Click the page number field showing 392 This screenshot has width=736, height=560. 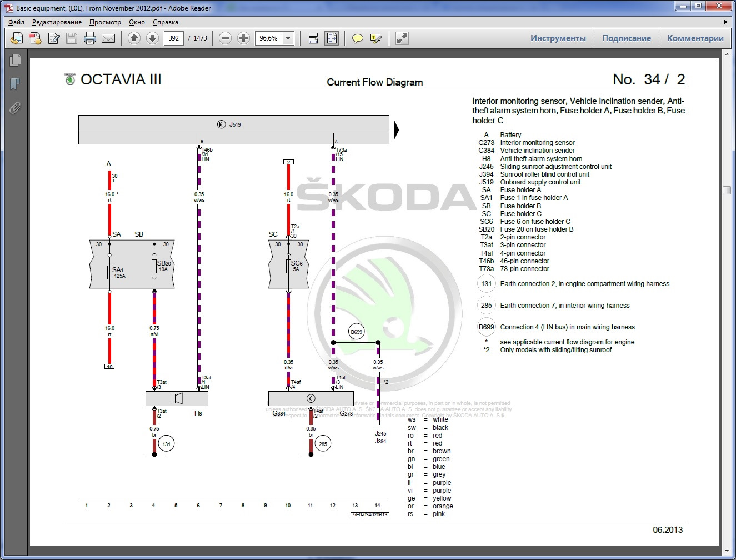tap(174, 38)
